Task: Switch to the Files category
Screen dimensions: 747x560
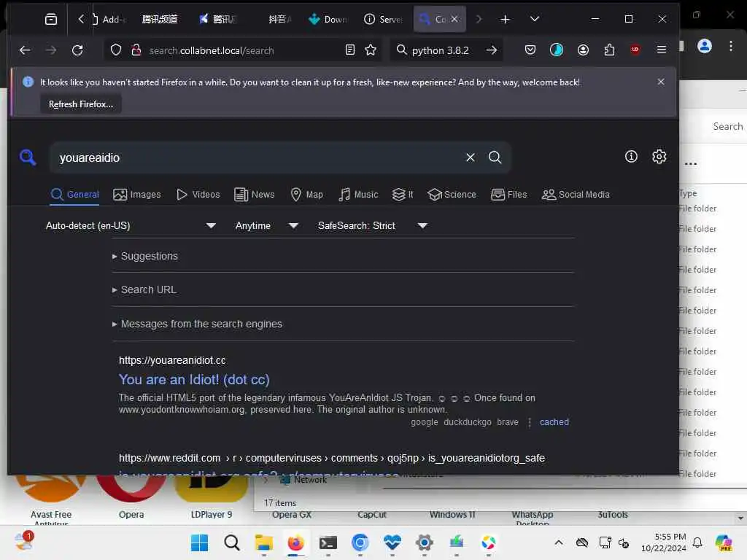Action: point(508,194)
